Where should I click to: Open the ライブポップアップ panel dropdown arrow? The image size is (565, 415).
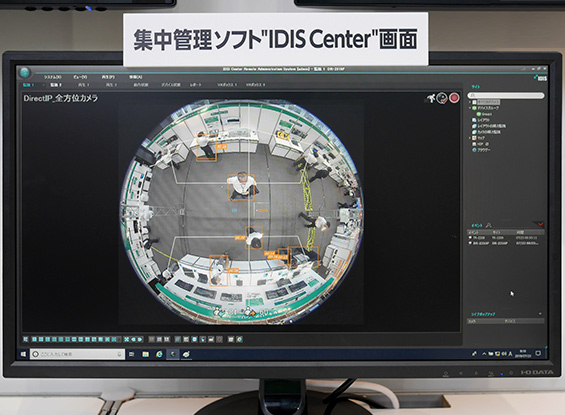tap(540, 314)
